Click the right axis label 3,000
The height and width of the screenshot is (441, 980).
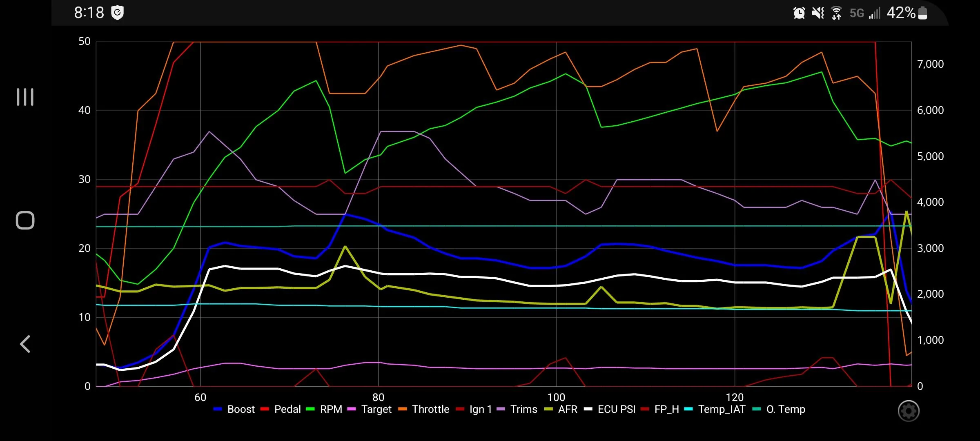pos(931,248)
